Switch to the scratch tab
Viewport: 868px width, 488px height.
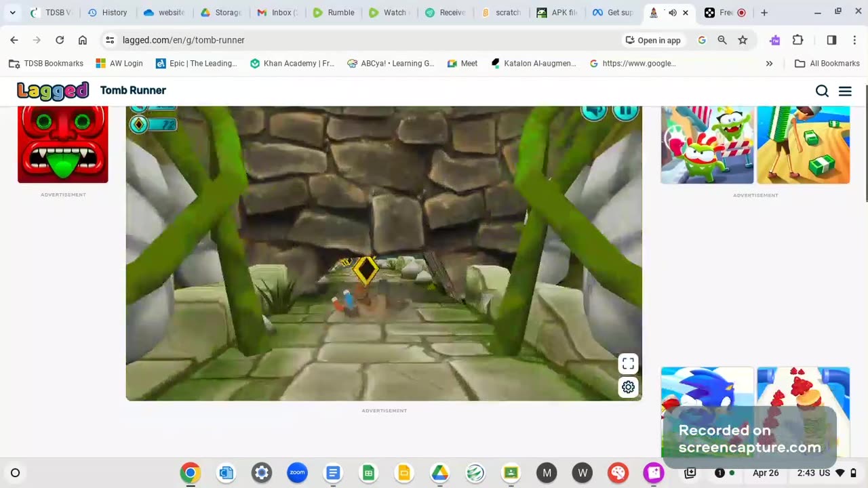(502, 12)
